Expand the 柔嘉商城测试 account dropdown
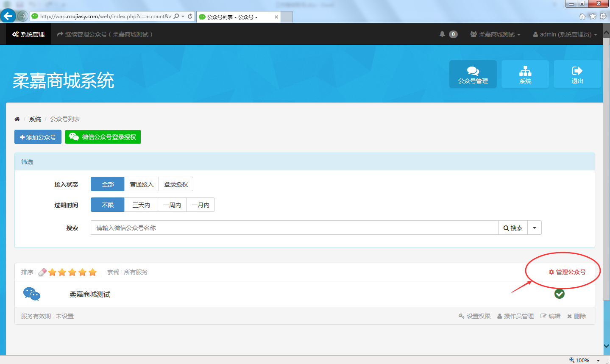Image resolution: width=610 pixels, height=364 pixels. tap(495, 34)
